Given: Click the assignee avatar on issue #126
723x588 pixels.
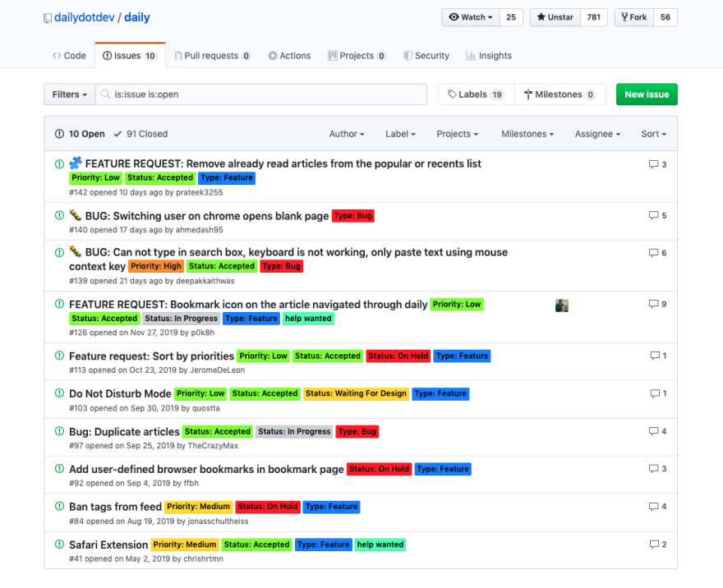Looking at the screenshot, I should pos(562,305).
